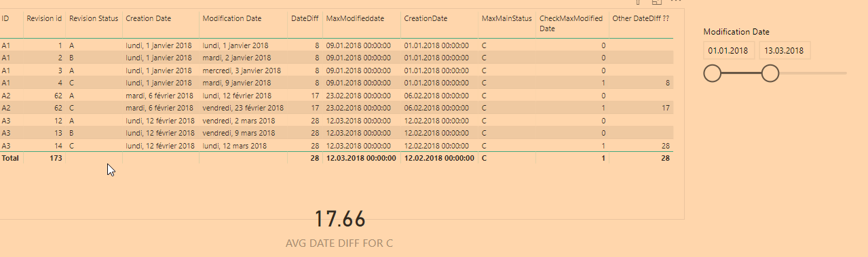Select the right handle of date slider
Viewport: 868px width, 257px height.
tap(770, 73)
